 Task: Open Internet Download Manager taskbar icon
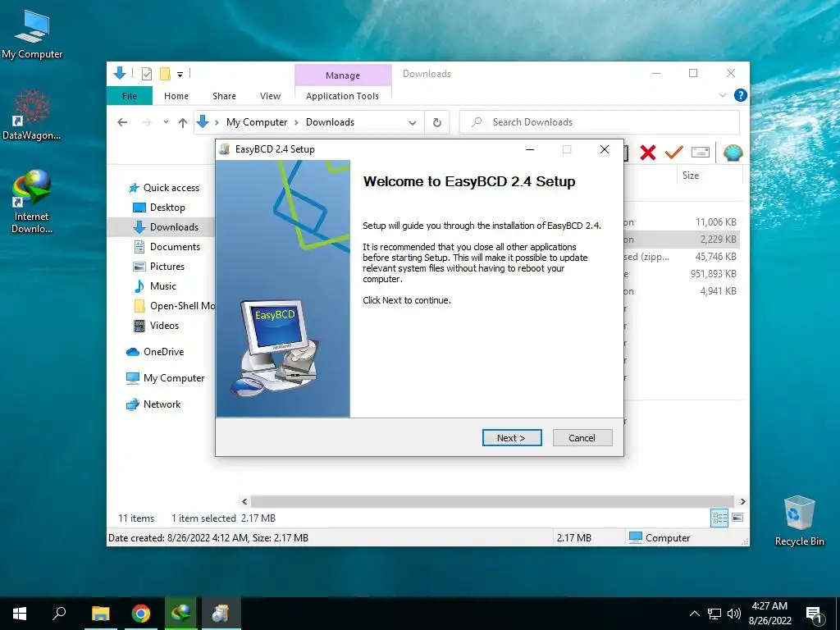coord(181,614)
